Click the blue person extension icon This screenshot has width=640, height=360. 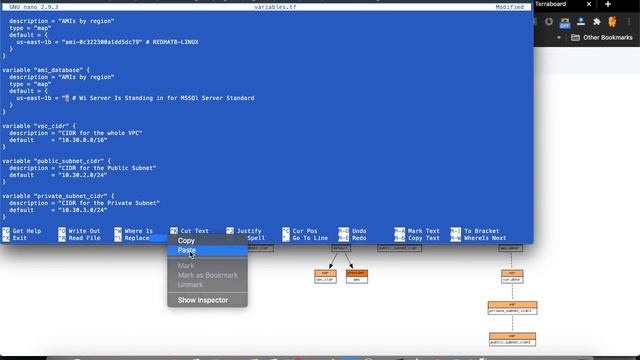(x=581, y=22)
